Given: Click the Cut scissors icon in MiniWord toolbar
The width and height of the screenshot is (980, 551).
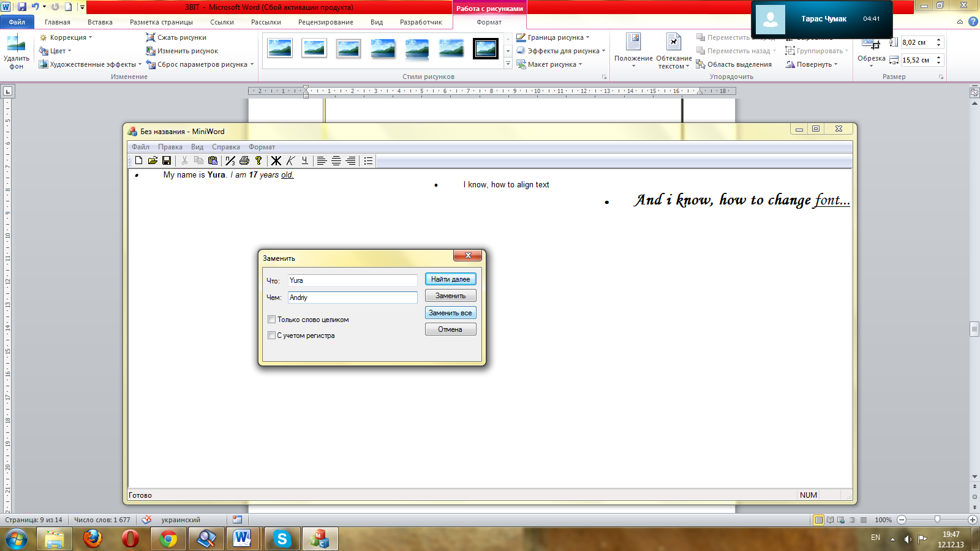Looking at the screenshot, I should [x=184, y=160].
